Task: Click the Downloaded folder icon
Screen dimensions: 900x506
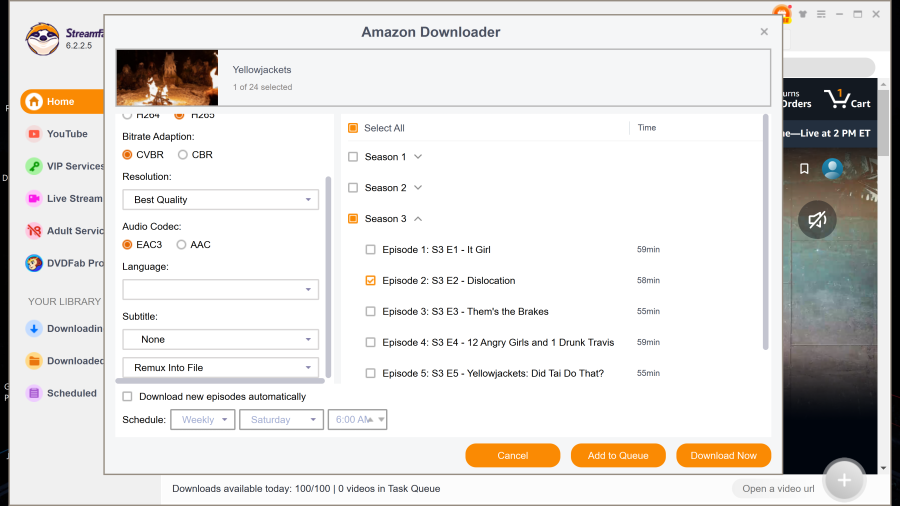Action: coord(34,361)
